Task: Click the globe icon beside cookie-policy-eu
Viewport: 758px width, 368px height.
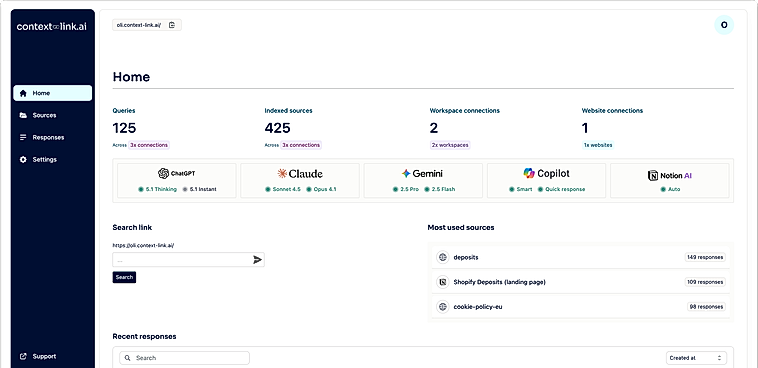Action: [442, 307]
